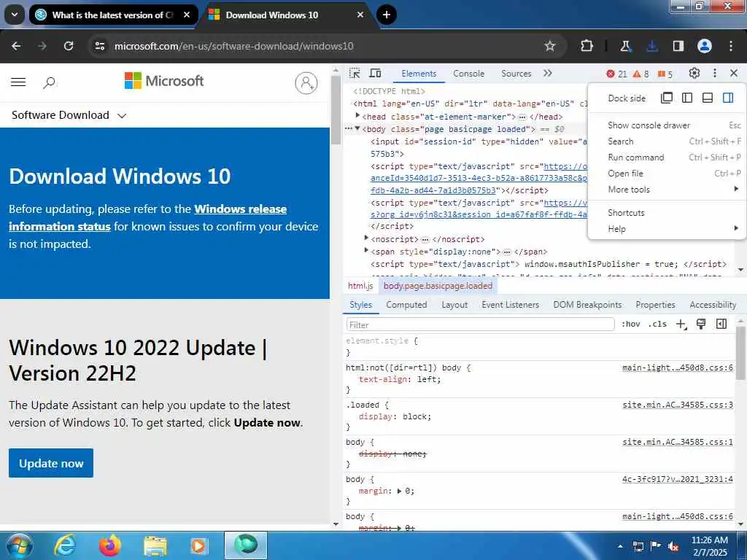
Task: Dock DevTools to the bottom
Action: point(708,98)
